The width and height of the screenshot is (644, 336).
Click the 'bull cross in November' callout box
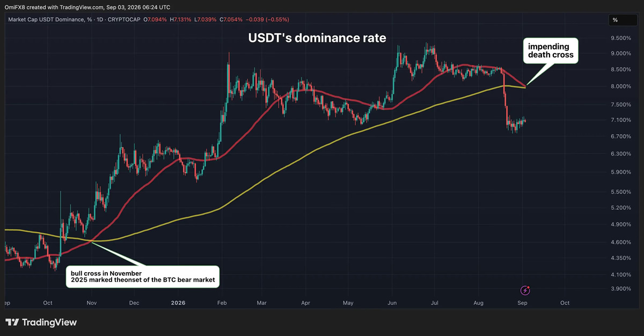(142, 277)
